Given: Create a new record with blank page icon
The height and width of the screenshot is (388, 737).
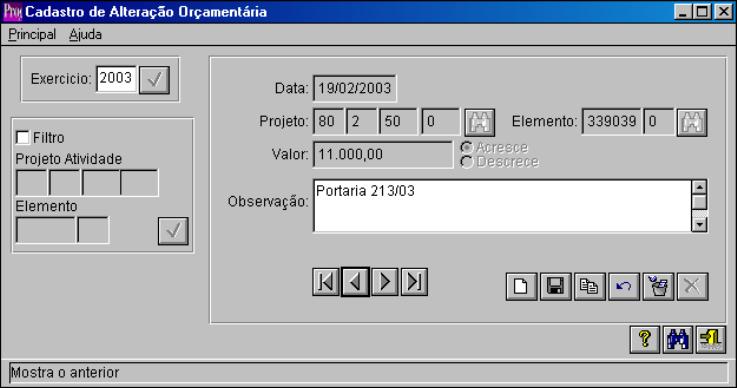Looking at the screenshot, I should [x=521, y=286].
